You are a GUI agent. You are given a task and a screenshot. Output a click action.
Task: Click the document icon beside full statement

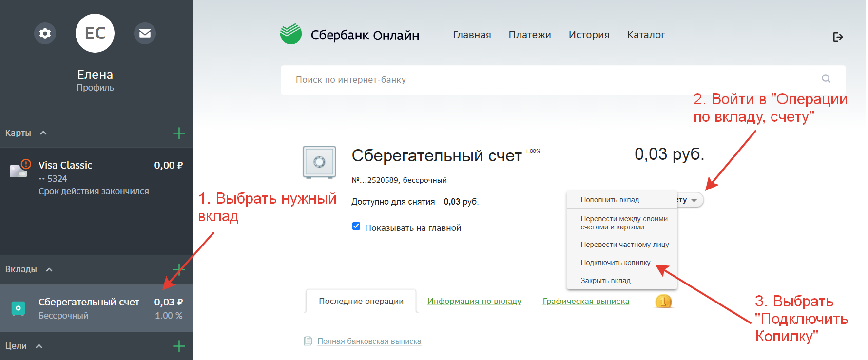coord(308,341)
